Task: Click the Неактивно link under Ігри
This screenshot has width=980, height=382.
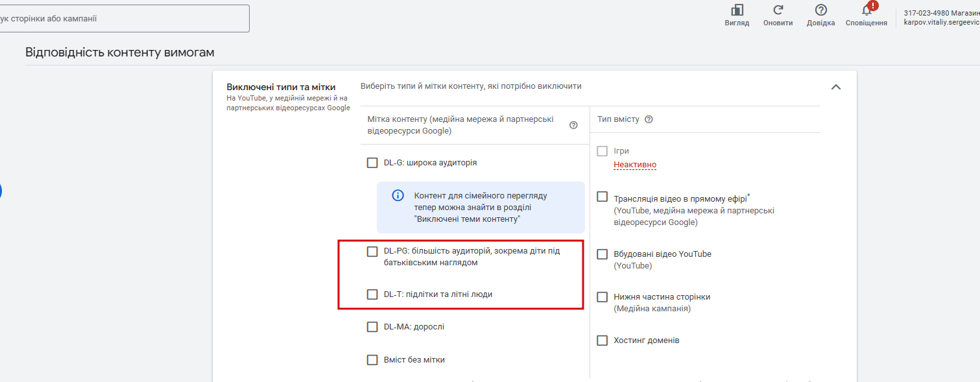Action: click(x=635, y=165)
